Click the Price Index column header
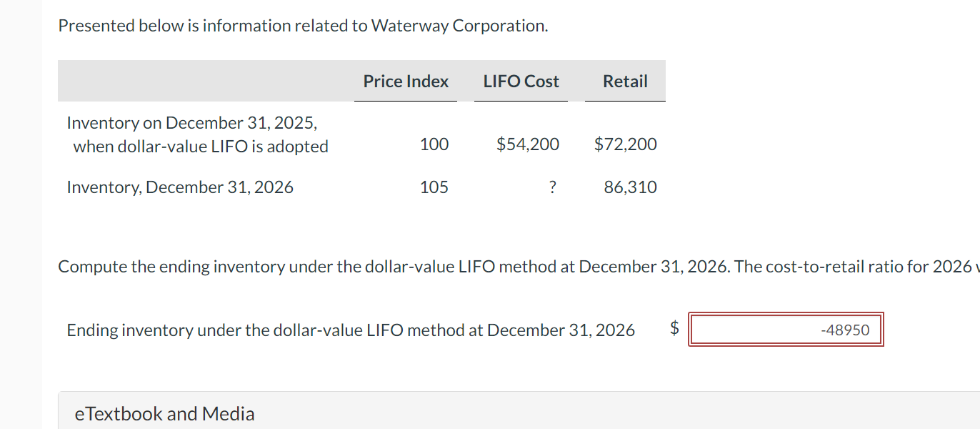The width and height of the screenshot is (980, 429). pyautogui.click(x=406, y=82)
